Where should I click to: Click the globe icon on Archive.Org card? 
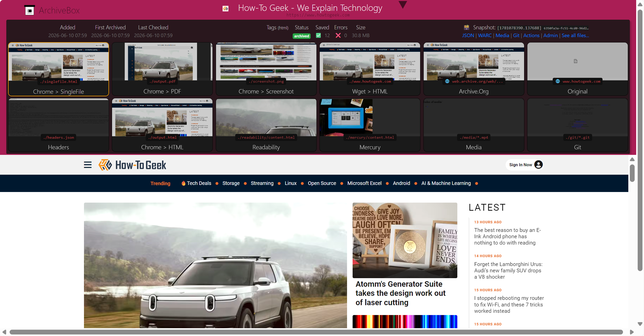click(x=447, y=81)
